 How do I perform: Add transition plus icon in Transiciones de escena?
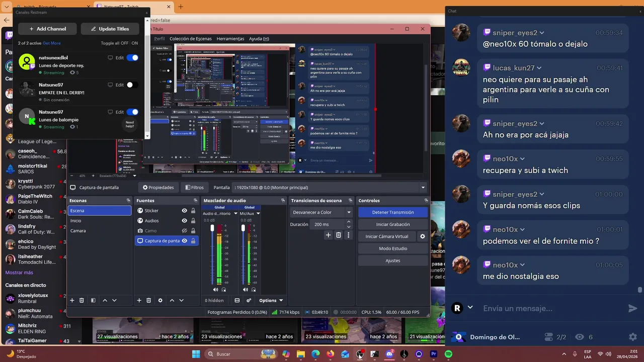point(329,235)
